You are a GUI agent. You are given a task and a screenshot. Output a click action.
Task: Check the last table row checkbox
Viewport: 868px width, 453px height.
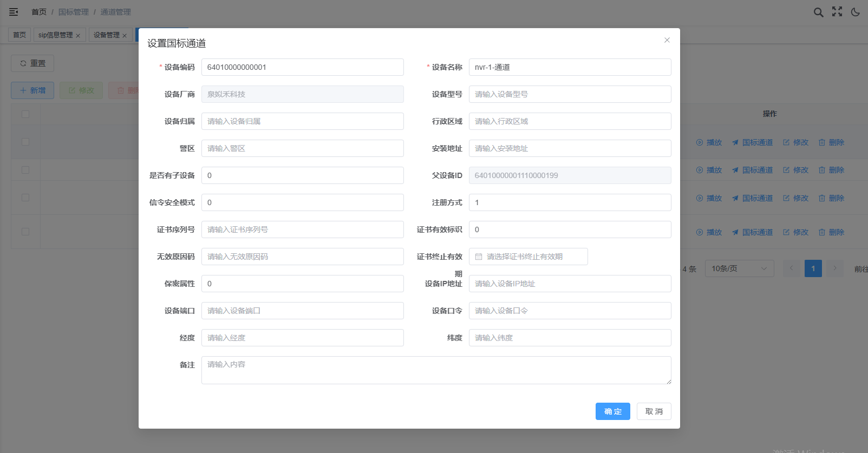(x=25, y=232)
